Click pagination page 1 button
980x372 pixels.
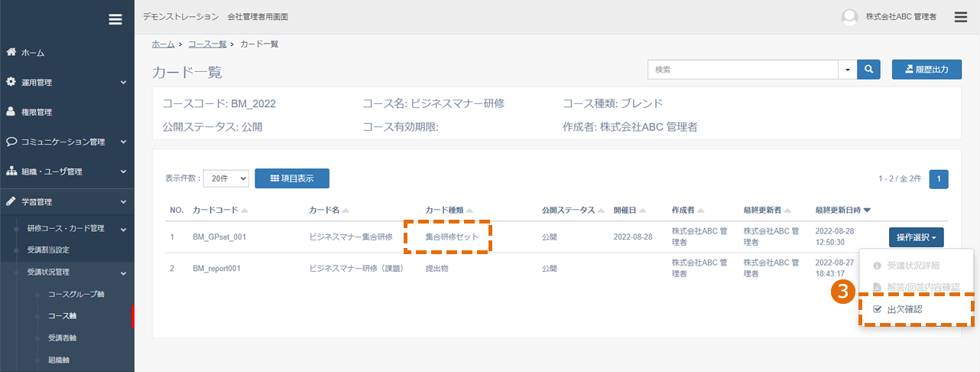(x=939, y=178)
